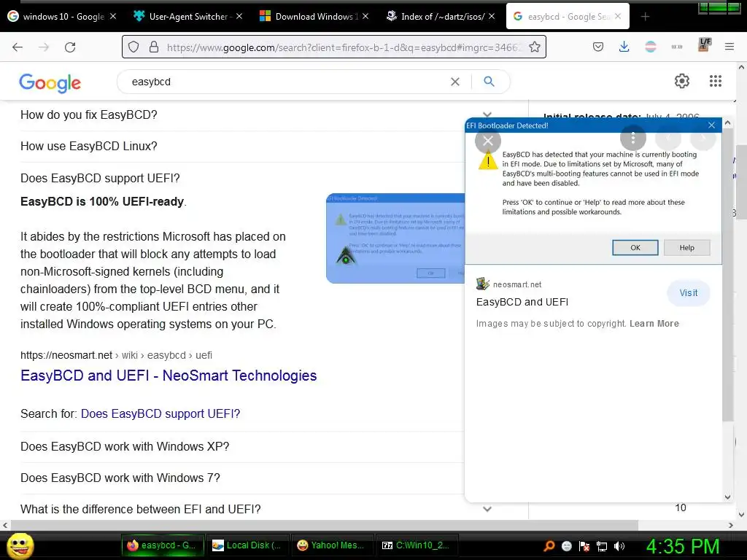Open the volume speaker tray icon
747x560 pixels.
(619, 546)
